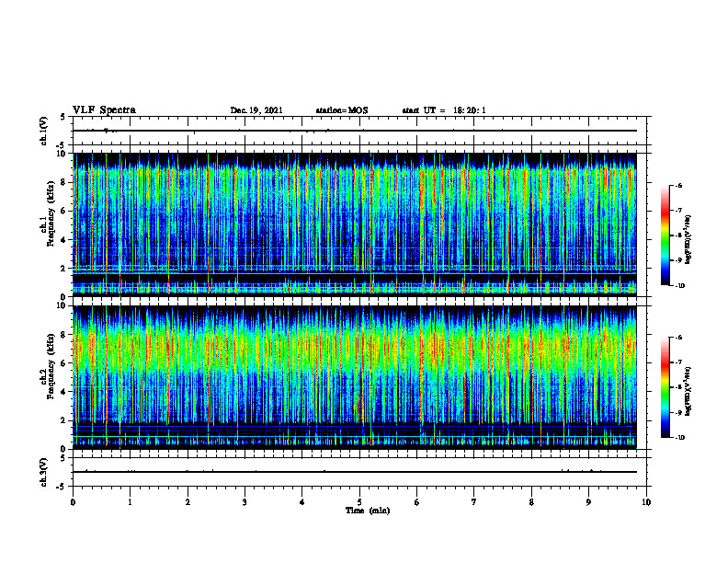Click the time axis tick label "8"

click(531, 502)
